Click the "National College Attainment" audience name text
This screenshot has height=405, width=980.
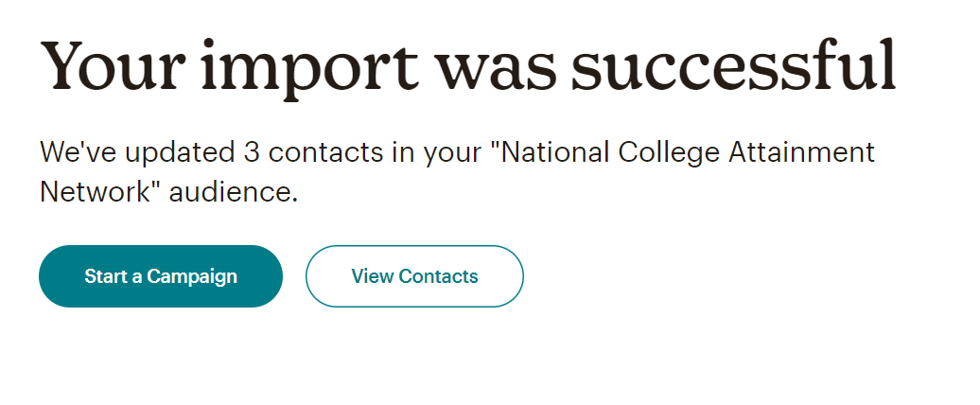(687, 151)
